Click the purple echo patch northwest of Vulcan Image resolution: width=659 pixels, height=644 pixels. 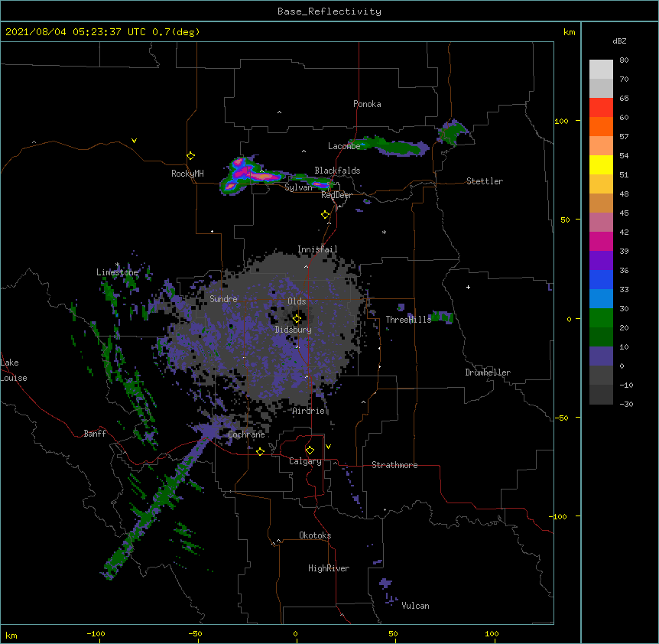pyautogui.click(x=385, y=583)
